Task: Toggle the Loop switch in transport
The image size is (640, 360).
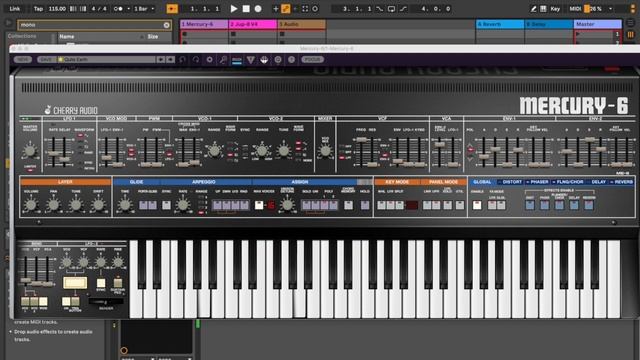Action: click(391, 9)
